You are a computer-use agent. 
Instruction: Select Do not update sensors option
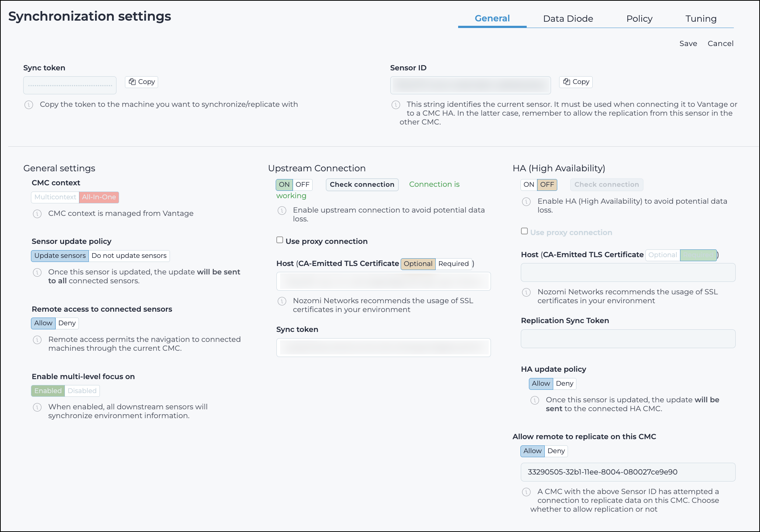[129, 256]
